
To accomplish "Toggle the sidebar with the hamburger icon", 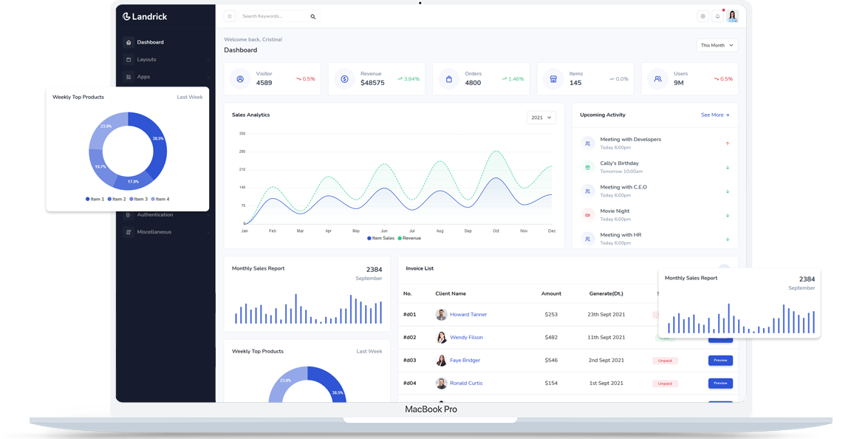I will [x=230, y=16].
